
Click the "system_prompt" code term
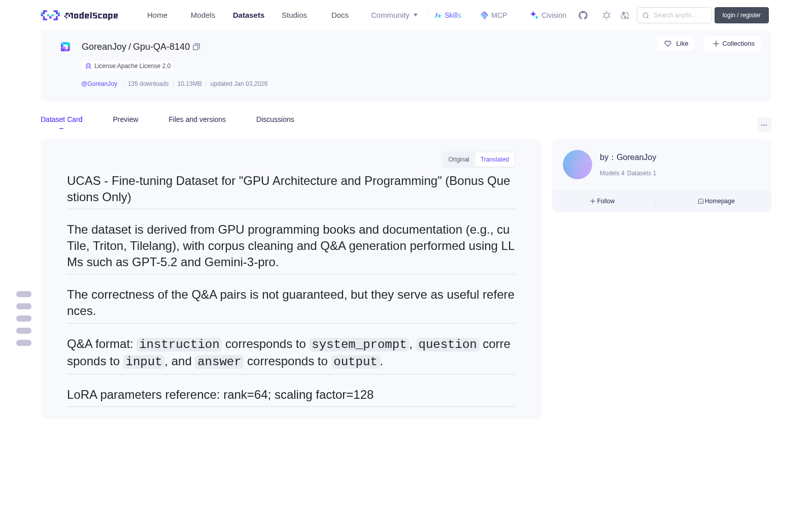(359, 344)
